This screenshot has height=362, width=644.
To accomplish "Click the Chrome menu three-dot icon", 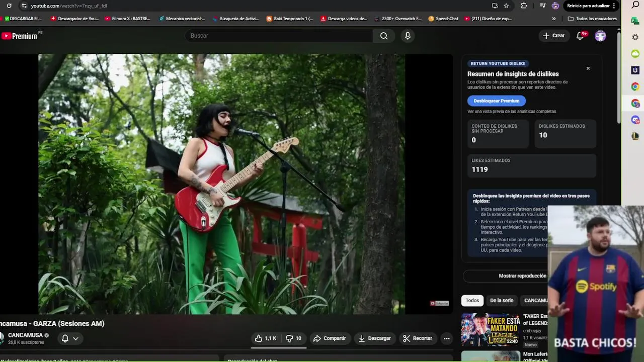I will click(614, 6).
